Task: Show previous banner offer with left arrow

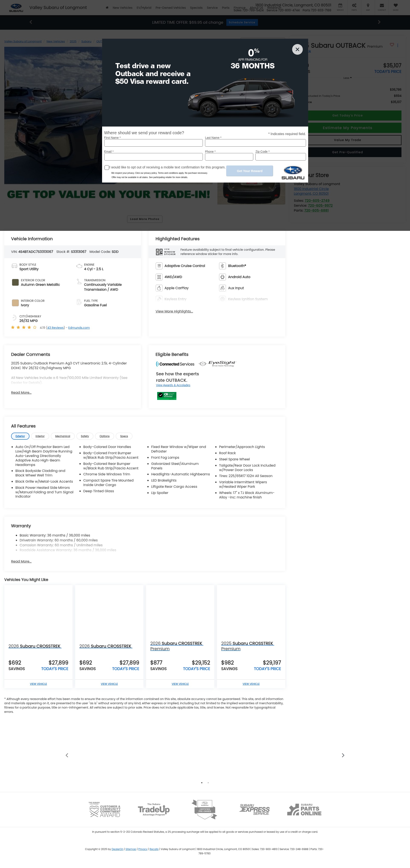Action: click(x=31, y=22)
